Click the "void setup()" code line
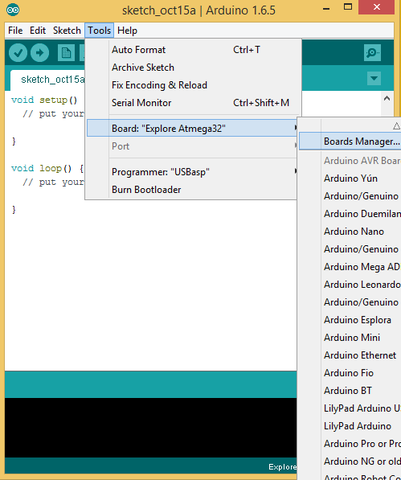The image size is (401, 480). [44, 100]
